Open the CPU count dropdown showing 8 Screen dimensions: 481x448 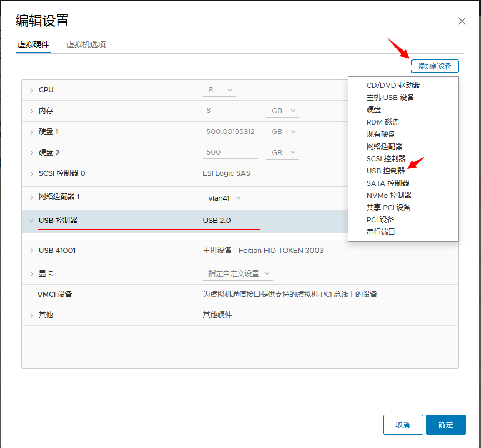(x=219, y=89)
